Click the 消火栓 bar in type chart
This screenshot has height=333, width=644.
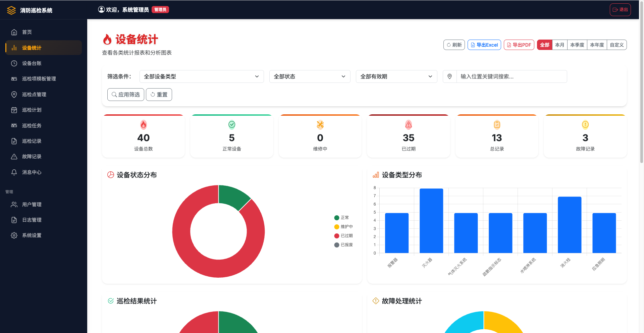coord(570,225)
